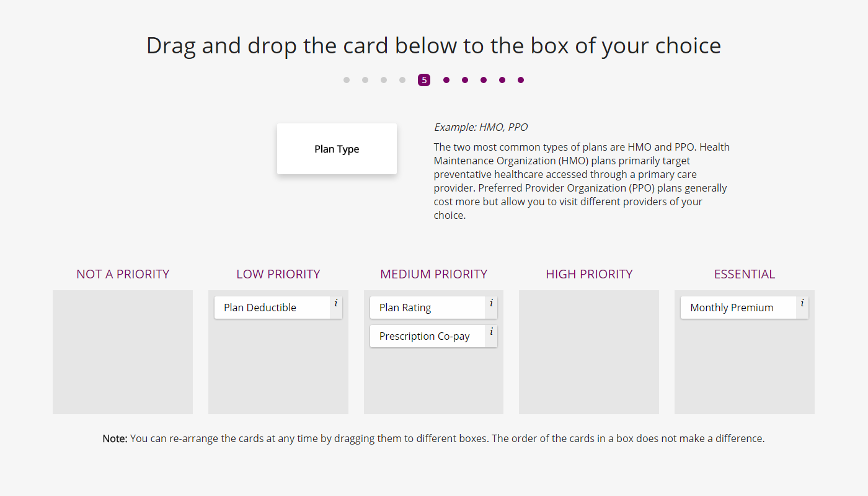The width and height of the screenshot is (868, 496).
Task: Select the Plan Type card
Action: (337, 149)
